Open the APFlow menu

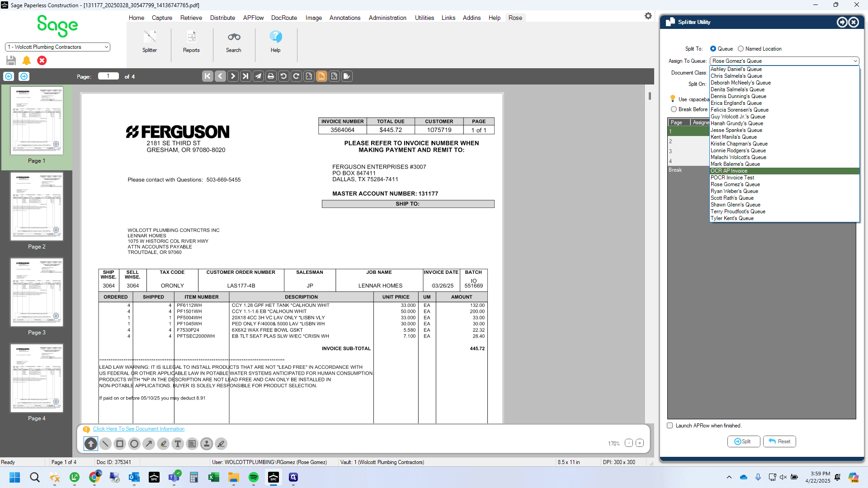click(253, 18)
